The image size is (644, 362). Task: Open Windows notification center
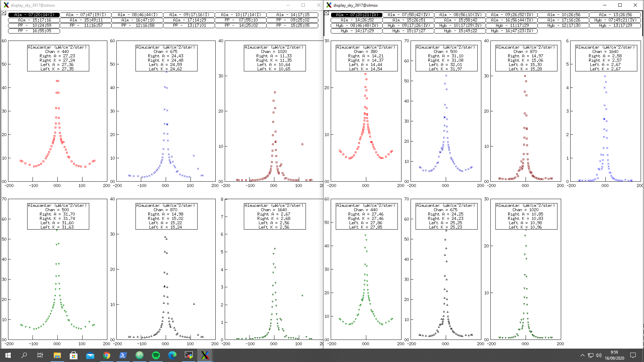coord(633,355)
